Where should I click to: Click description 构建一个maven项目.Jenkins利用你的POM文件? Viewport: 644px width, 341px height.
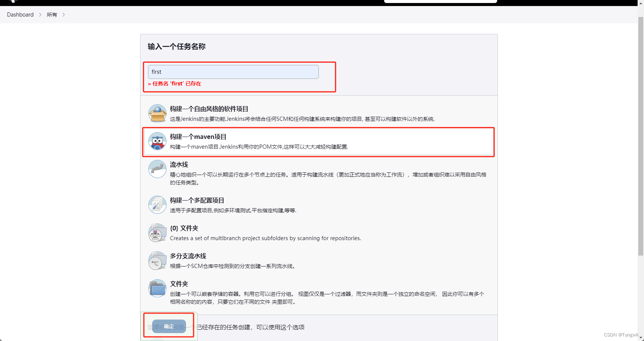tap(259, 147)
